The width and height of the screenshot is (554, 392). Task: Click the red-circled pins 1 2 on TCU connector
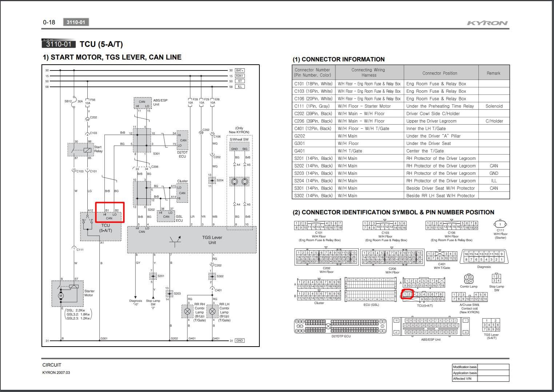click(x=407, y=294)
